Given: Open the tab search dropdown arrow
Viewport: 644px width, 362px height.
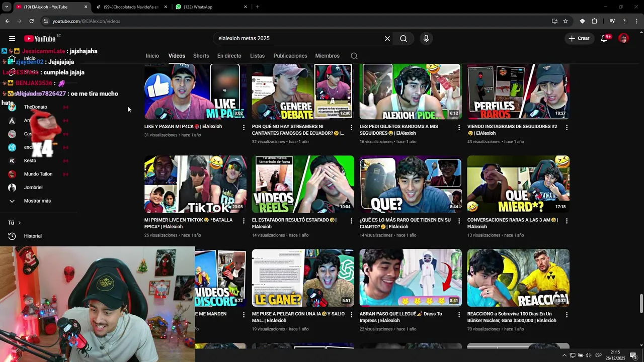Looking at the screenshot, I should coord(7,7).
